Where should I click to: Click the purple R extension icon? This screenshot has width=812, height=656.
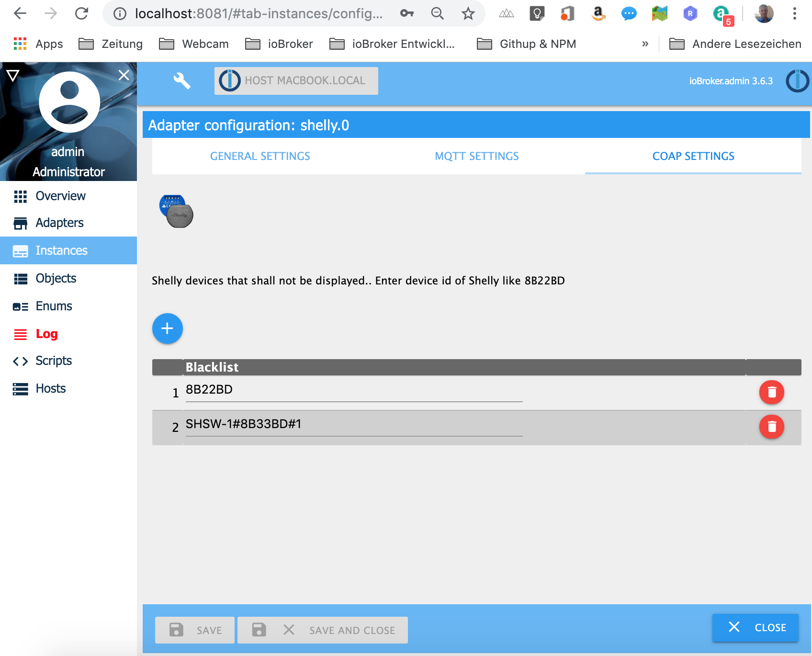[x=690, y=14]
